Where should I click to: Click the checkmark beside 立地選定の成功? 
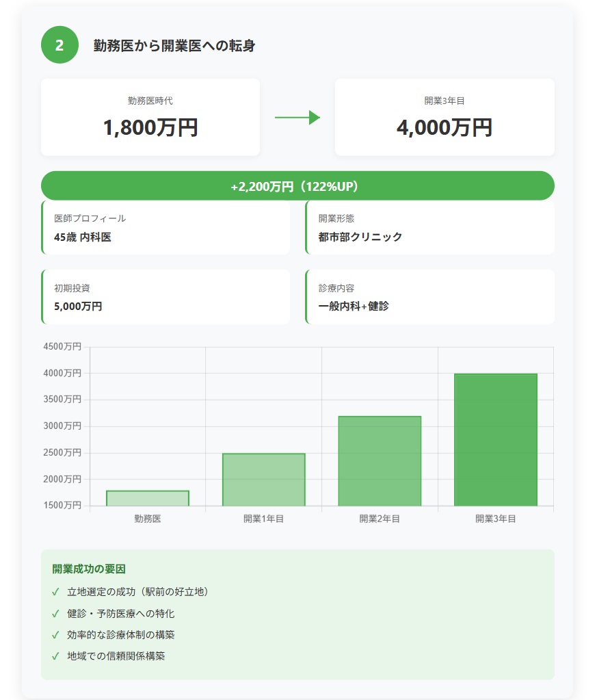tap(55, 592)
